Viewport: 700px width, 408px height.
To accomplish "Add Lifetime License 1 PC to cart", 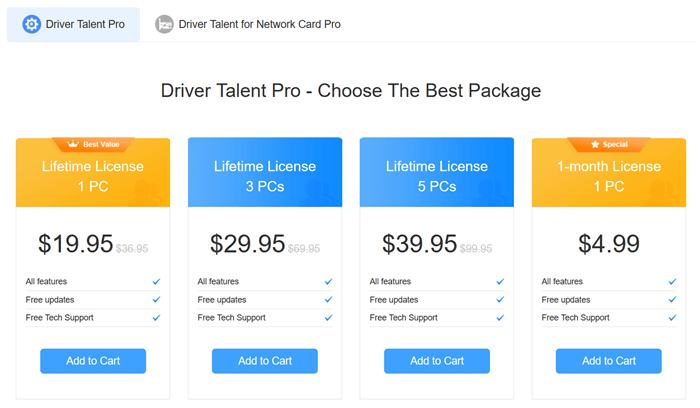I will (93, 361).
